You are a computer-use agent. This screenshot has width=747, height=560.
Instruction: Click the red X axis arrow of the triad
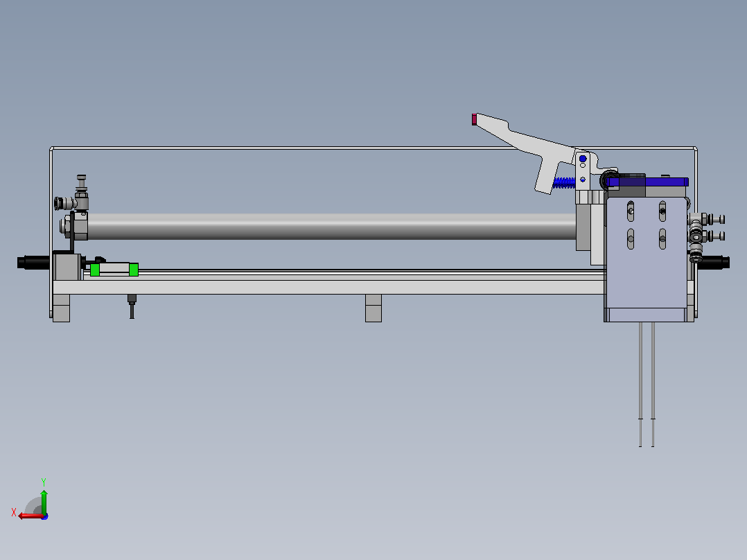coord(30,516)
